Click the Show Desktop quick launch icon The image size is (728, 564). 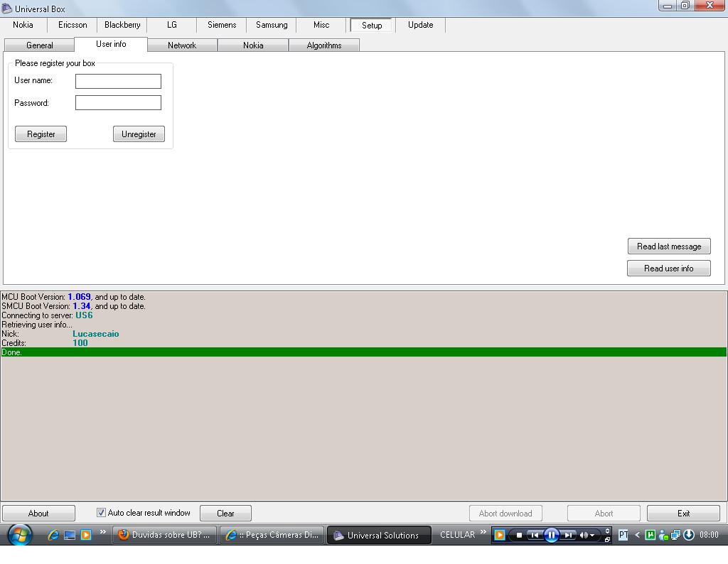70,536
